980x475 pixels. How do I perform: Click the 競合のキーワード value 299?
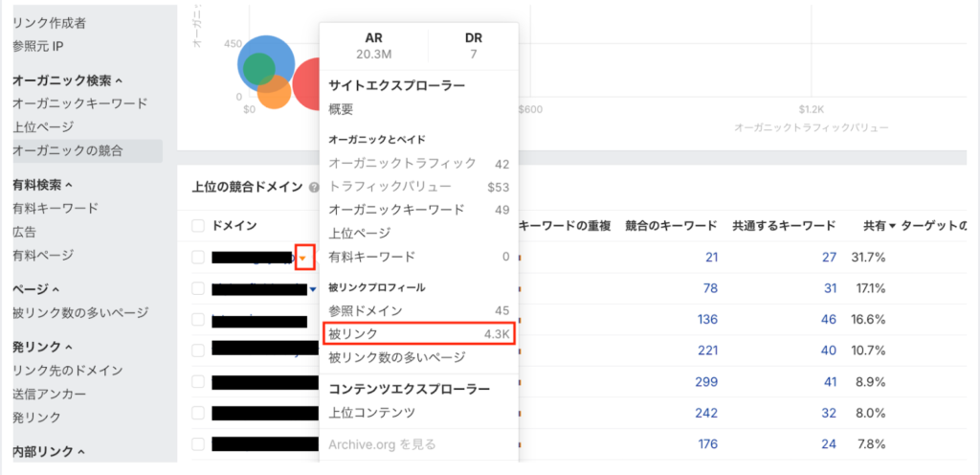(x=707, y=381)
